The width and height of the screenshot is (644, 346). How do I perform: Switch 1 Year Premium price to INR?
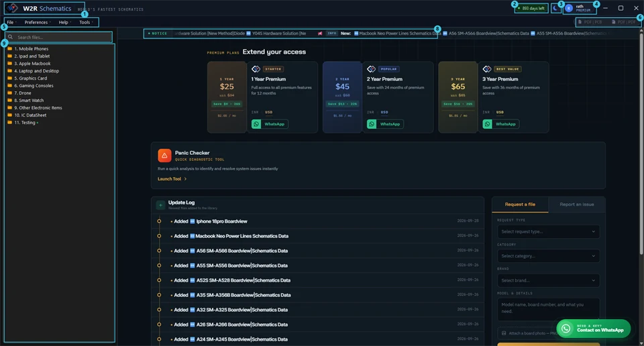click(255, 112)
